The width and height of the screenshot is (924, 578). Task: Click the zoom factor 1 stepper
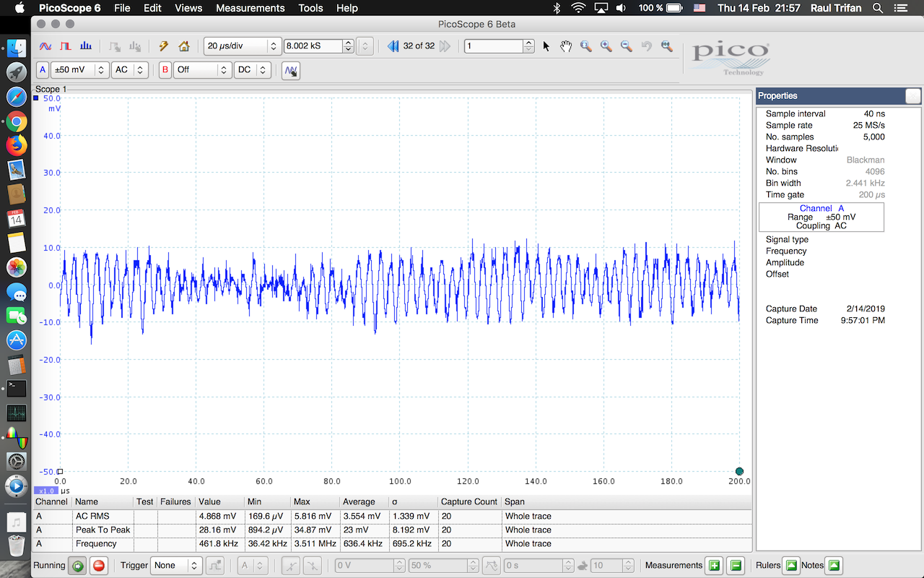tap(529, 46)
